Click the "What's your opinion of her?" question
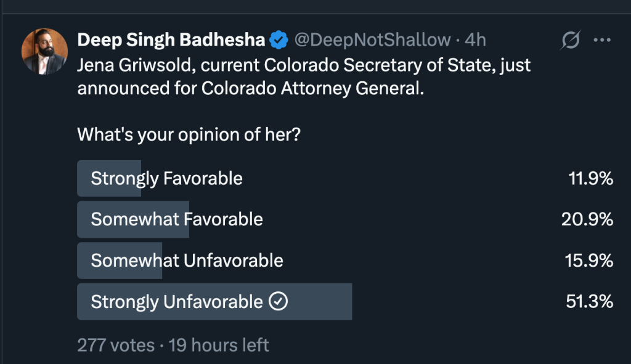The width and height of the screenshot is (631, 364). [x=189, y=134]
